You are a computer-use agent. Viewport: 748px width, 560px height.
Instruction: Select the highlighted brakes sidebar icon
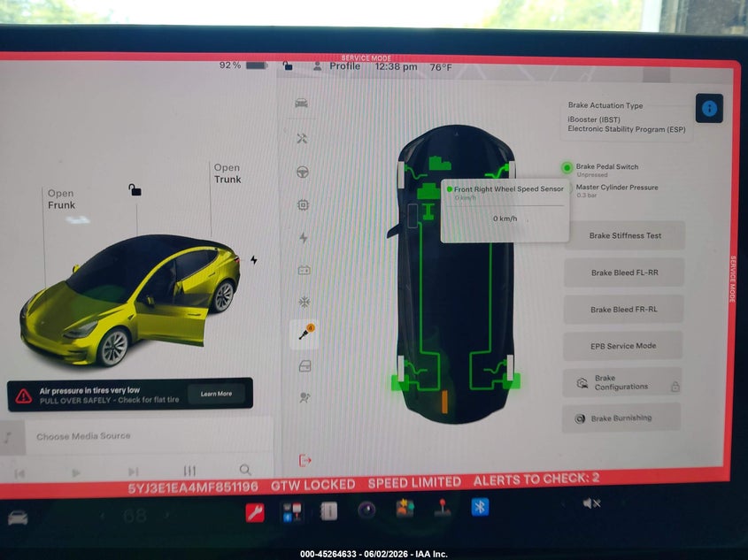305,333
